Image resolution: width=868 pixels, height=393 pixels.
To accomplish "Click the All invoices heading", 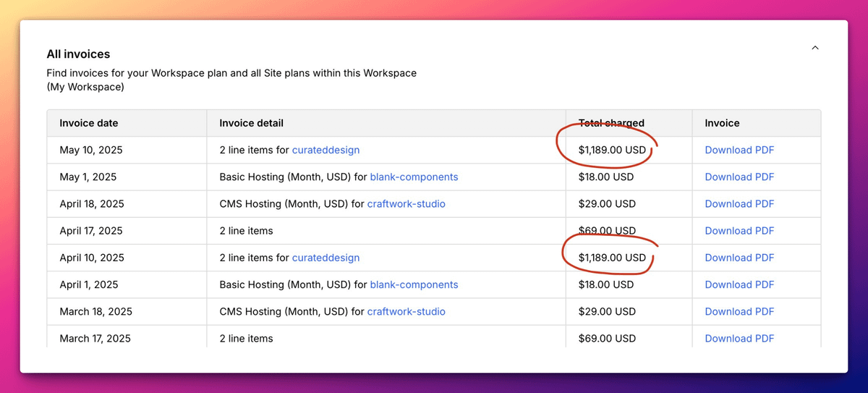I will (x=78, y=54).
